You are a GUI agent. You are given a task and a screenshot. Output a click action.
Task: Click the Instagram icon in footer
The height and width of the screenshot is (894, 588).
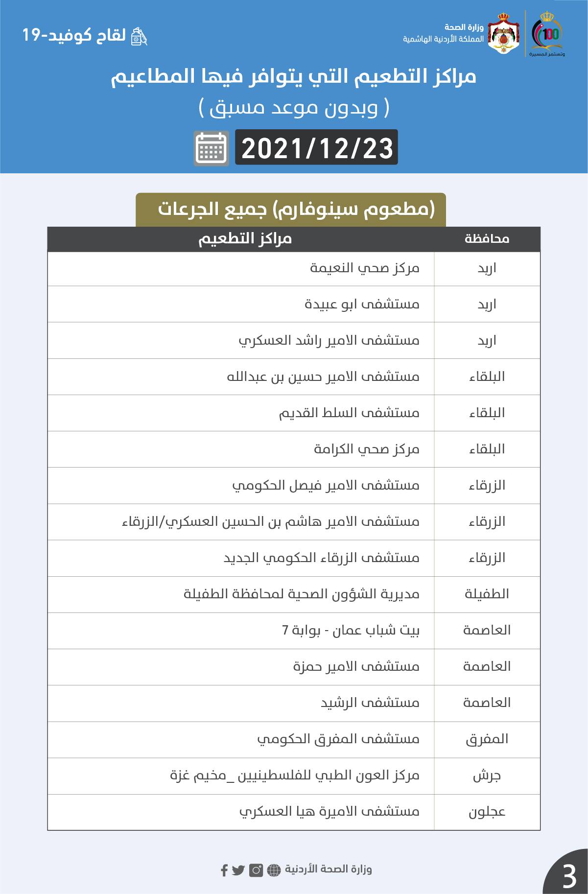pyautogui.click(x=256, y=870)
